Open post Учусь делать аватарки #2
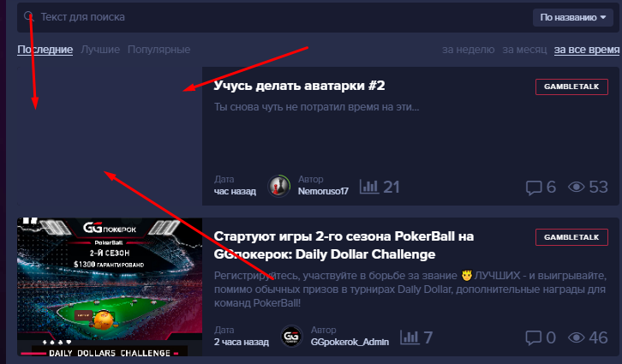The width and height of the screenshot is (622, 364). [x=299, y=86]
